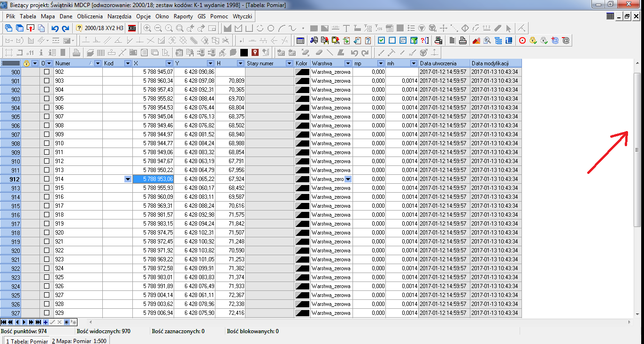Image resolution: width=644 pixels, height=344 pixels.
Task: Click the red question mark brace icon
Action: (424, 40)
